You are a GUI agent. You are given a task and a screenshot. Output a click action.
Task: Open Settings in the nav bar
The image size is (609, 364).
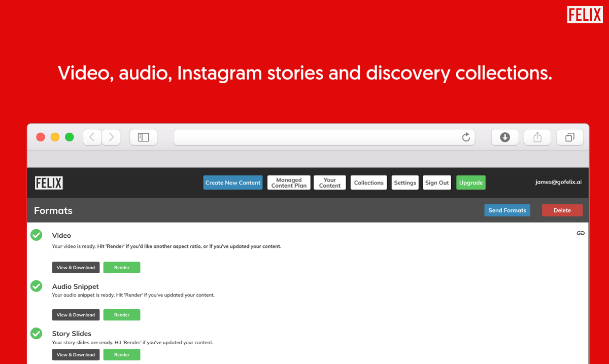(405, 183)
